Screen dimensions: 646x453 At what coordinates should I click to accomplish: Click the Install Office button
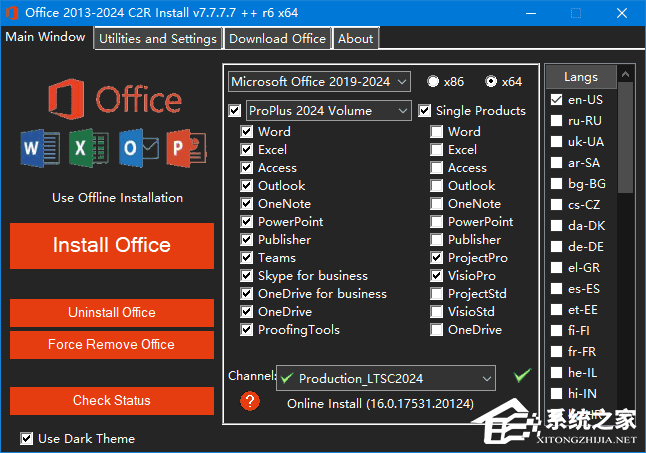tap(112, 245)
